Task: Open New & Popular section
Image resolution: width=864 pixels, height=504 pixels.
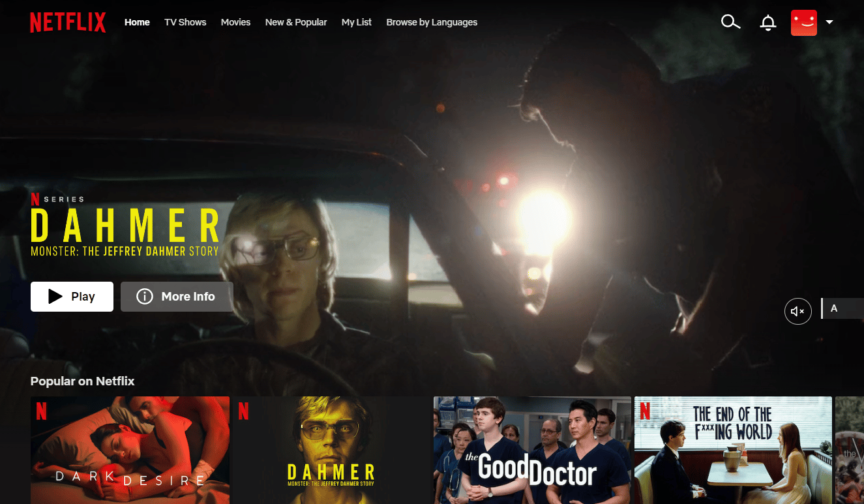Action: 296,22
